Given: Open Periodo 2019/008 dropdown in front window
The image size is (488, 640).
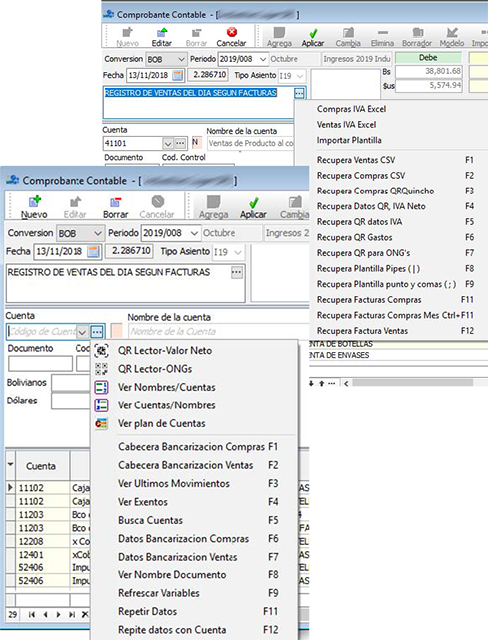Looking at the screenshot, I should tap(194, 233).
